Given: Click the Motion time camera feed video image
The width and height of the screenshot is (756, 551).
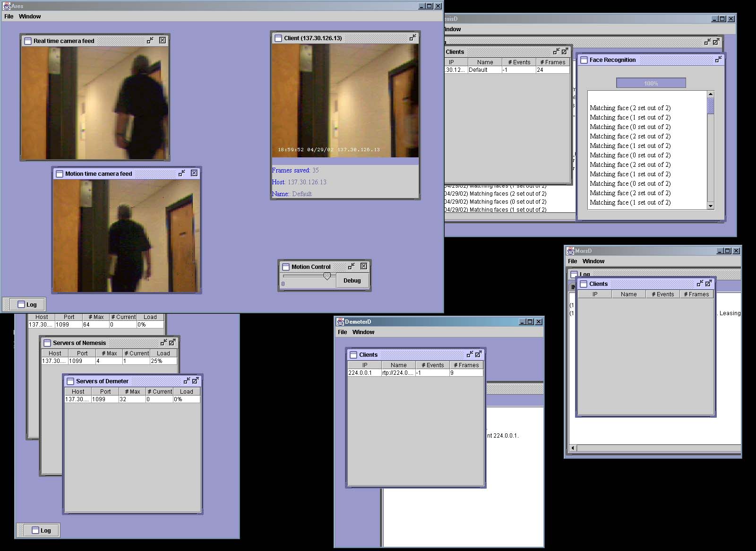Looking at the screenshot, I should (x=127, y=236).
